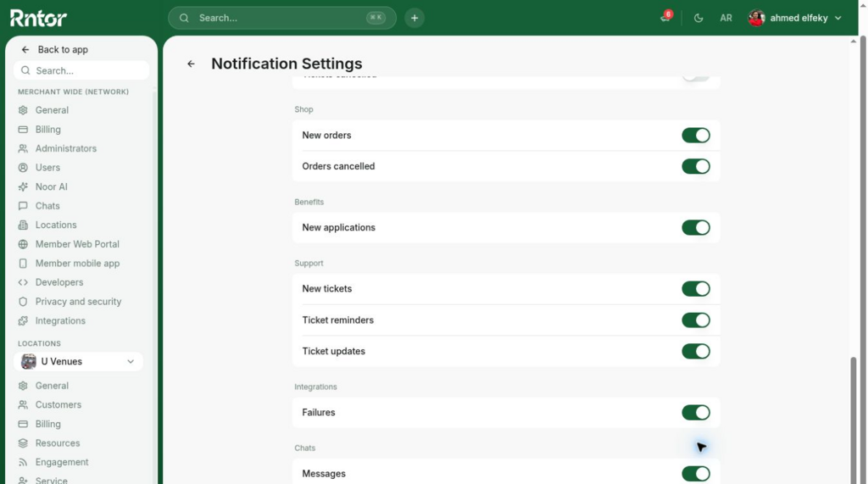Image resolution: width=868 pixels, height=484 pixels.
Task: Click the Member mobile app phone icon
Action: click(23, 263)
